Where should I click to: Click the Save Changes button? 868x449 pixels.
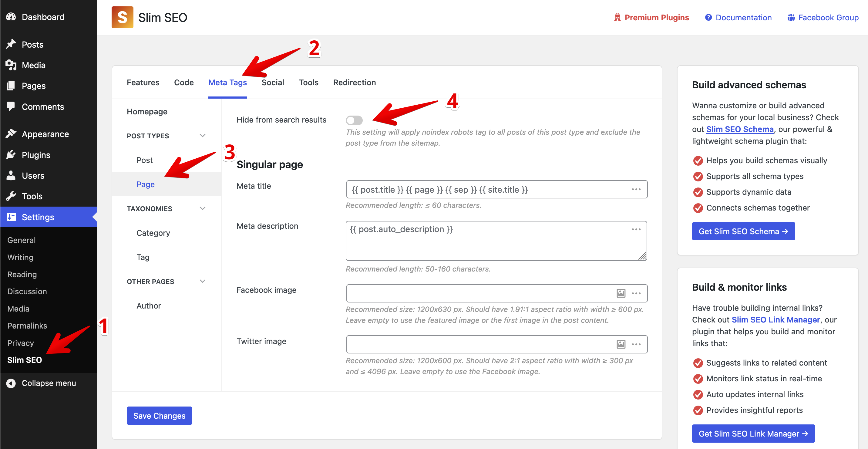click(x=159, y=416)
